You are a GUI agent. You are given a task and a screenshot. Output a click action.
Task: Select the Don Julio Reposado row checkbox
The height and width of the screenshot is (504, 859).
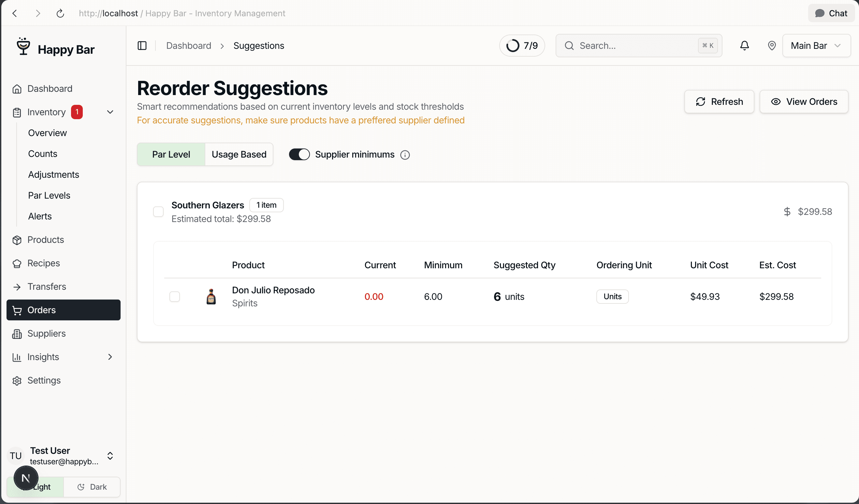(x=175, y=297)
